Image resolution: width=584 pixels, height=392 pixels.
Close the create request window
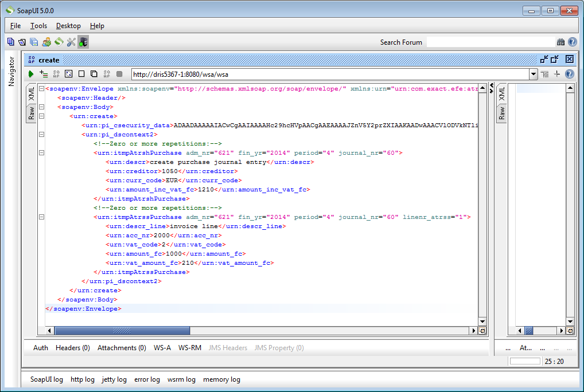570,59
